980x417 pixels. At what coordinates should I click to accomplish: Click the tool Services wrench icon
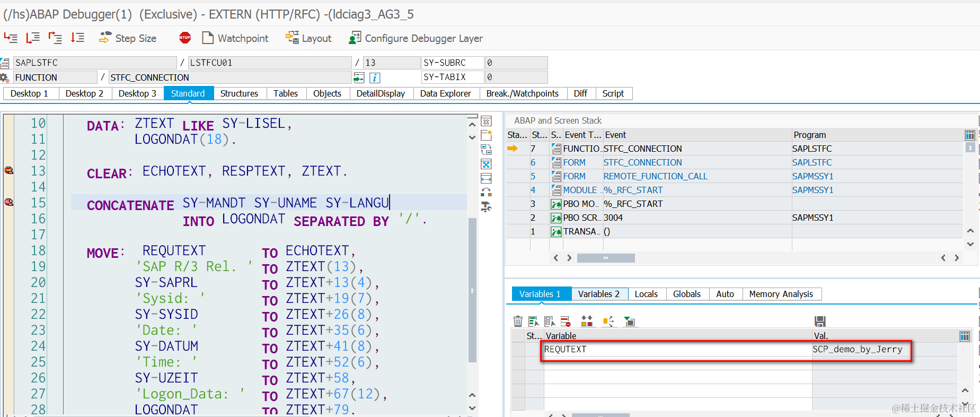pos(486,207)
